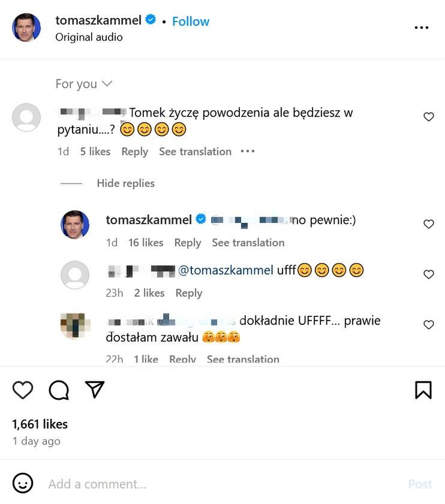Image resolution: width=445 pixels, height=504 pixels.
Task: Share post via paper plane icon
Action: point(95,390)
